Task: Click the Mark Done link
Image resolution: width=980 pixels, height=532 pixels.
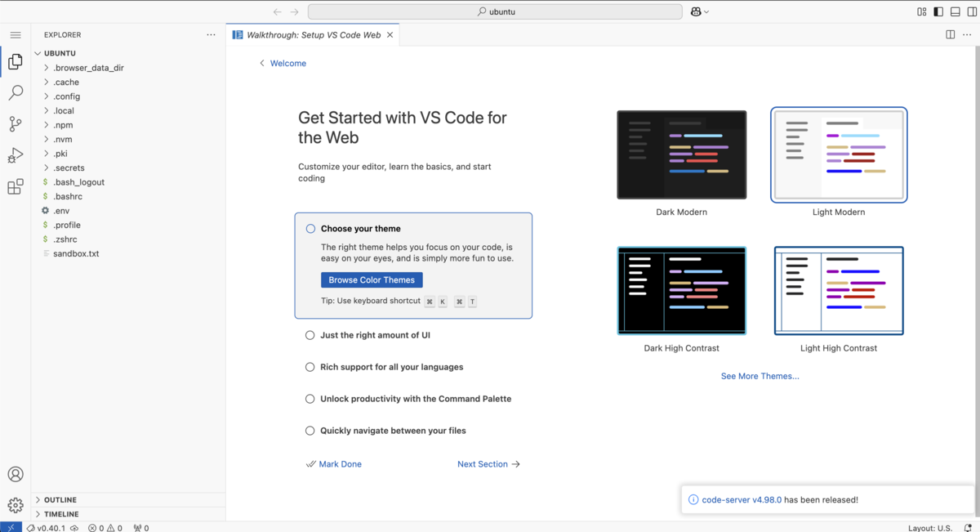Action: [334, 464]
